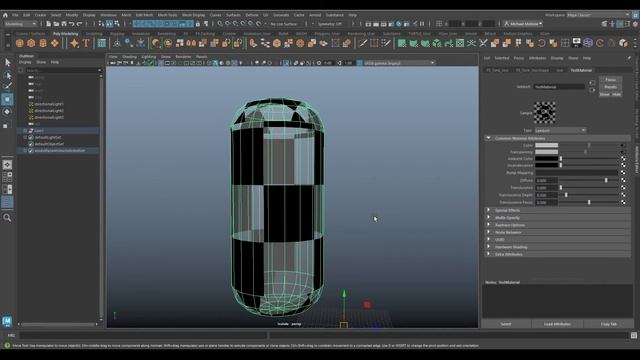This screenshot has width=640, height=360.
Task: Click the purple wire sphere shelf icon
Action: (x=588, y=43)
